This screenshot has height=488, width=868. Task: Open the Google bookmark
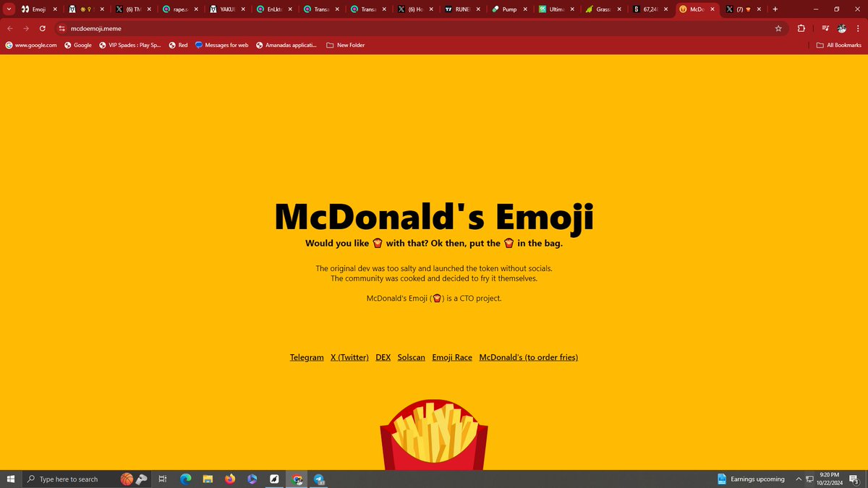point(78,45)
